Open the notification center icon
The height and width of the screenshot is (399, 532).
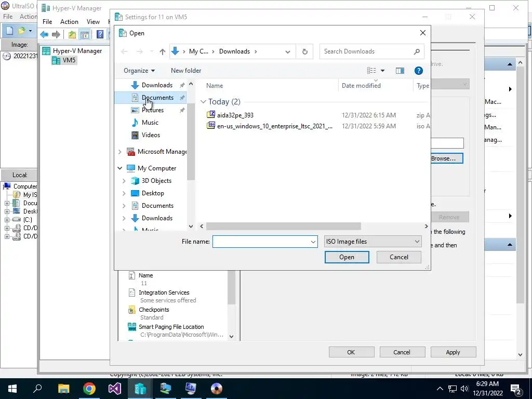[516, 389]
